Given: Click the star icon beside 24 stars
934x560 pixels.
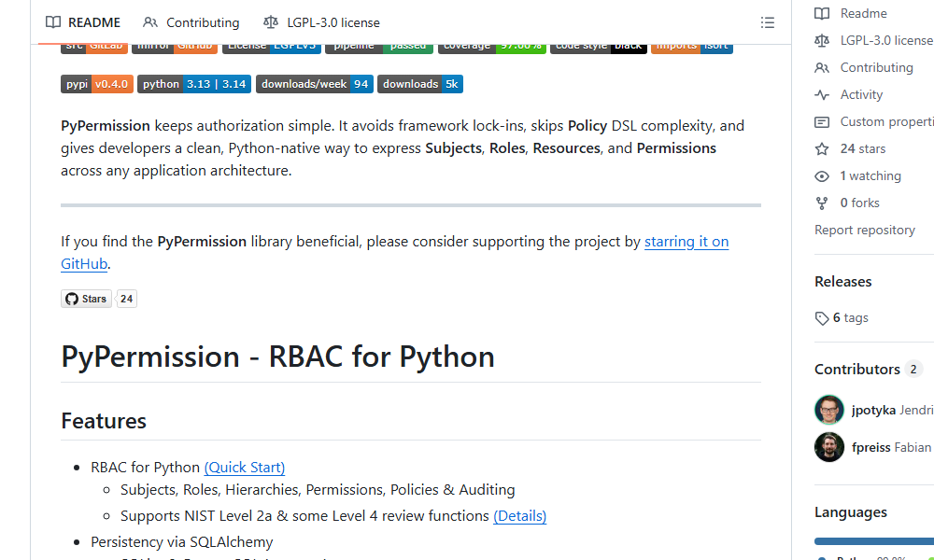Looking at the screenshot, I should click(x=822, y=148).
